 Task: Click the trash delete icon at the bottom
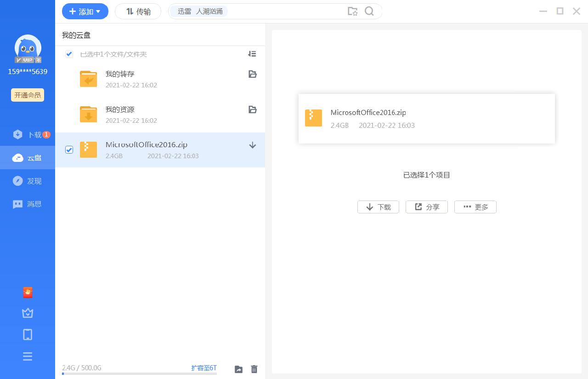click(254, 369)
